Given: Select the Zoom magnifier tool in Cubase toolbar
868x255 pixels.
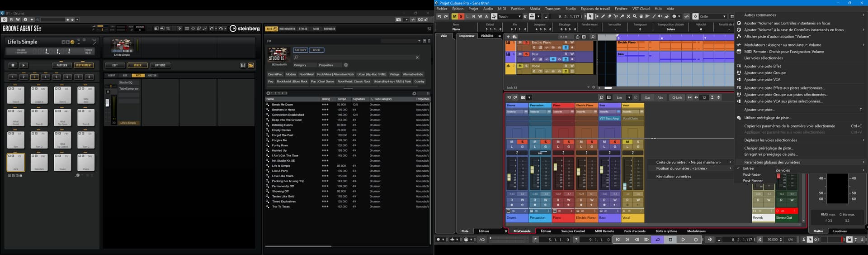Looking at the screenshot, I should [635, 16].
